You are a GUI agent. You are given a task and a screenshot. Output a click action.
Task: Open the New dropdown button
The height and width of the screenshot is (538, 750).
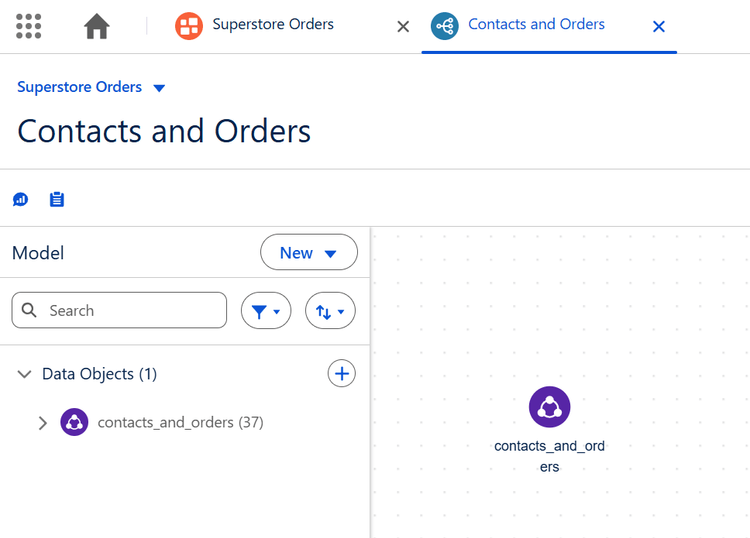click(308, 253)
